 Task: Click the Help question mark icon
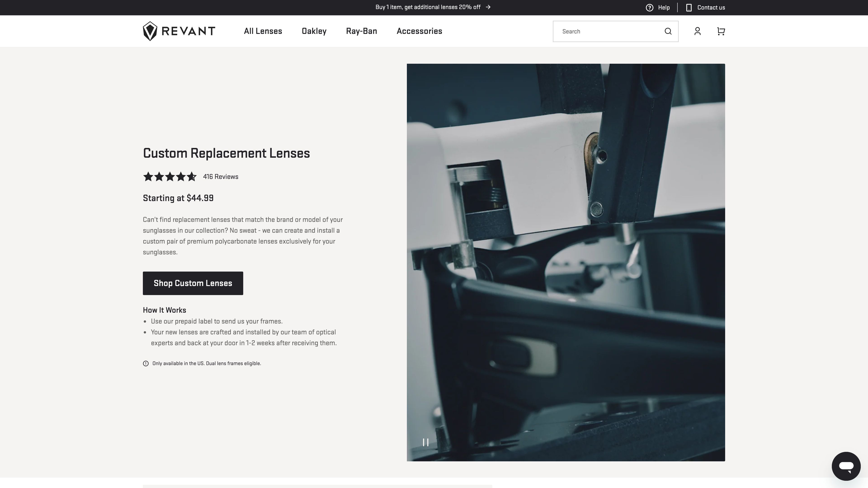pyautogui.click(x=650, y=7)
